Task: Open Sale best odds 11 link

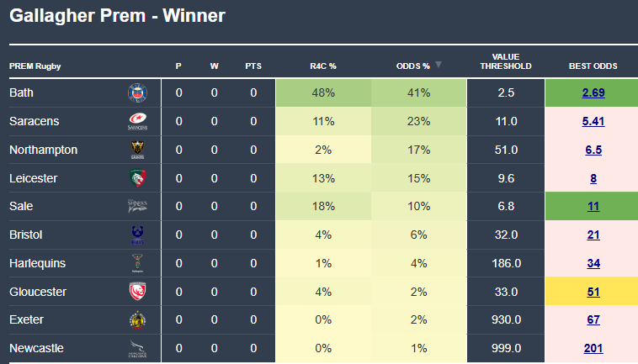Action: click(x=593, y=206)
